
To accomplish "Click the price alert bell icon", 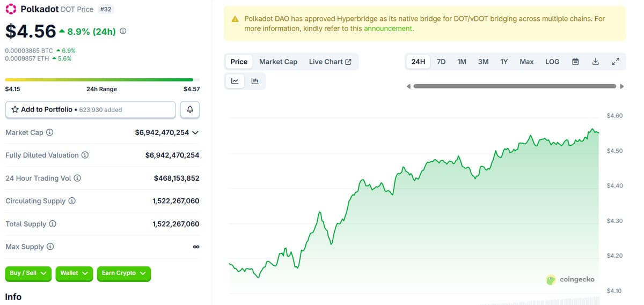I will 190,109.
